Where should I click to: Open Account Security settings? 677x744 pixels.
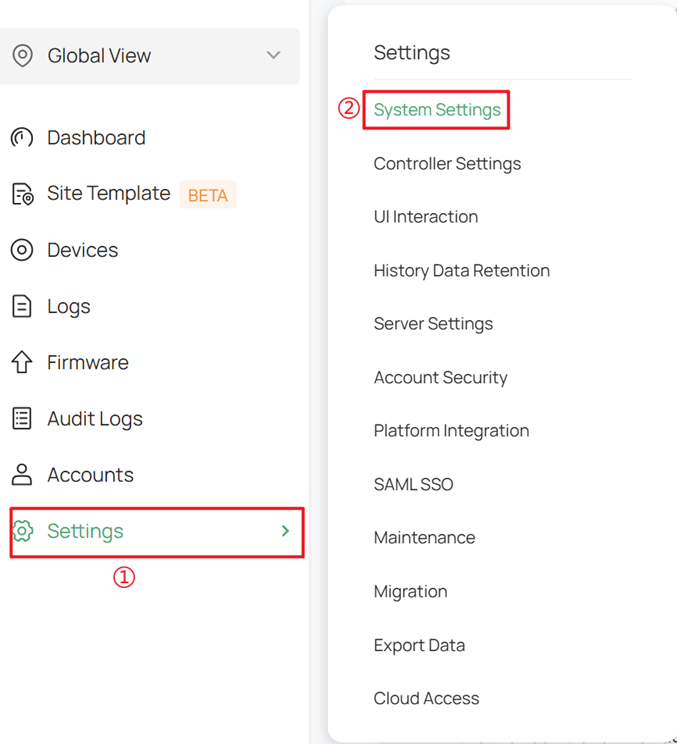pyautogui.click(x=440, y=378)
